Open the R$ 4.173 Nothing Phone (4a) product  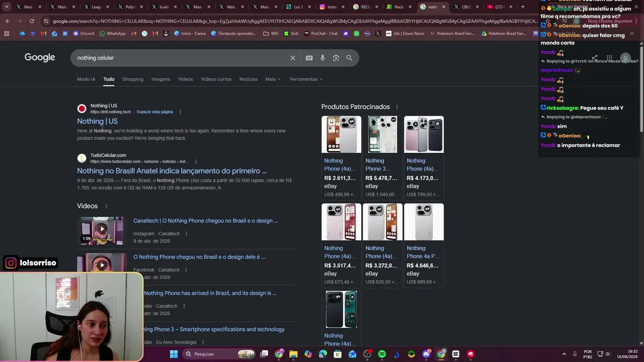point(424,157)
